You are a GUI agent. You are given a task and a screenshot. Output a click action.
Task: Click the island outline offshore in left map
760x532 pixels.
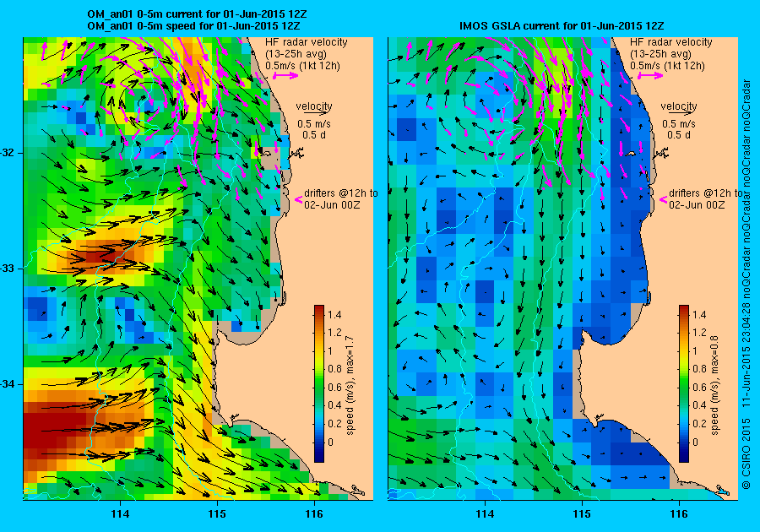tap(266, 153)
